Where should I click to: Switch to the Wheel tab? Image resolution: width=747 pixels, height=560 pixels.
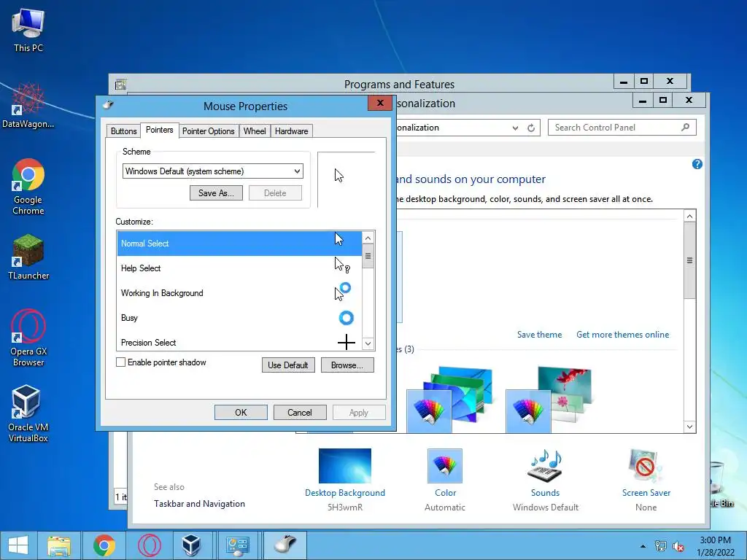pyautogui.click(x=255, y=131)
